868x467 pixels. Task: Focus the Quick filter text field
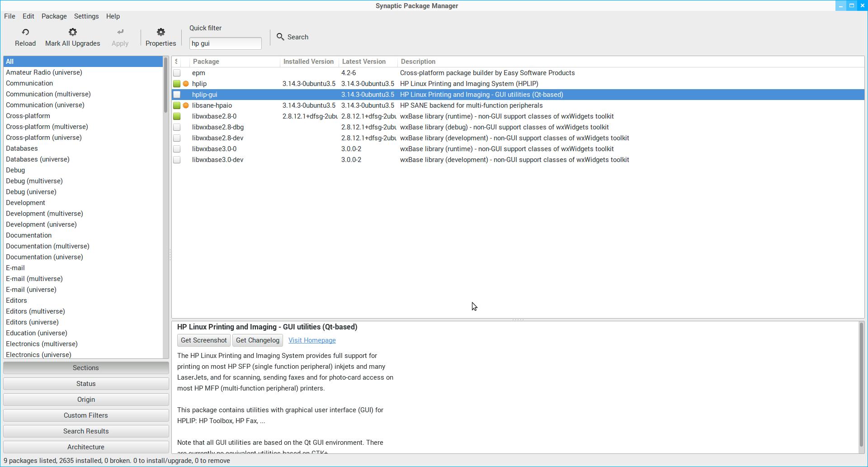tap(225, 43)
